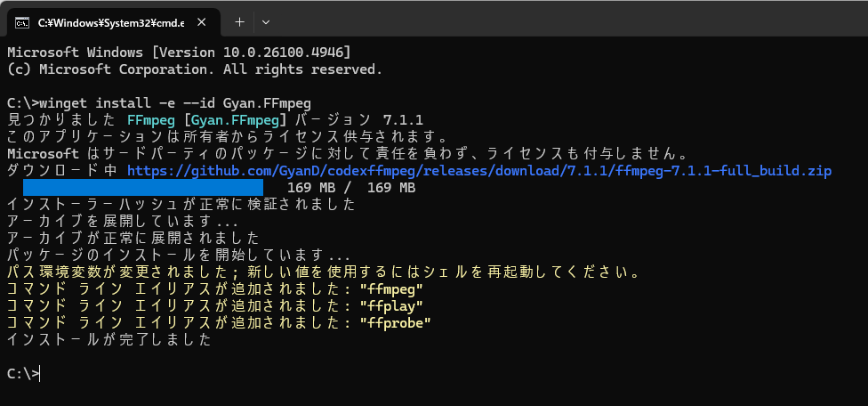Click the blue download progress bar
Screen dimensions: 868x406
coord(143,188)
